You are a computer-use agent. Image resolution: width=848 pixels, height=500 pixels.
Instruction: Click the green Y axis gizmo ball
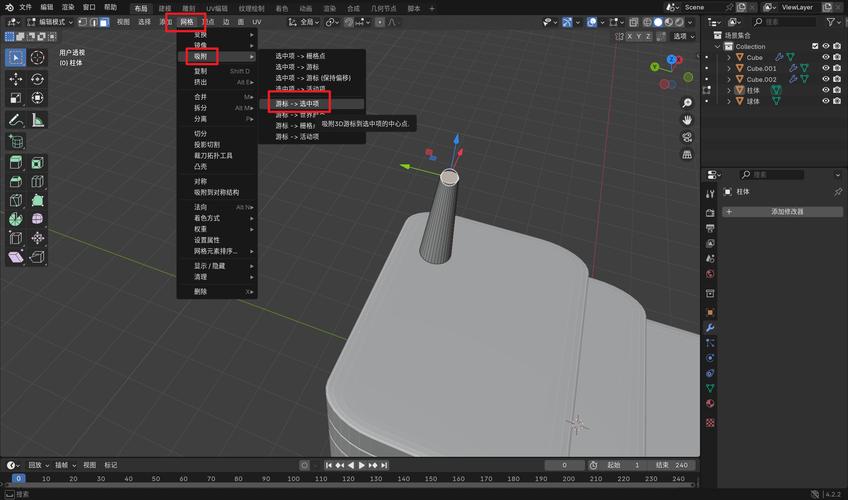pyautogui.click(x=654, y=67)
